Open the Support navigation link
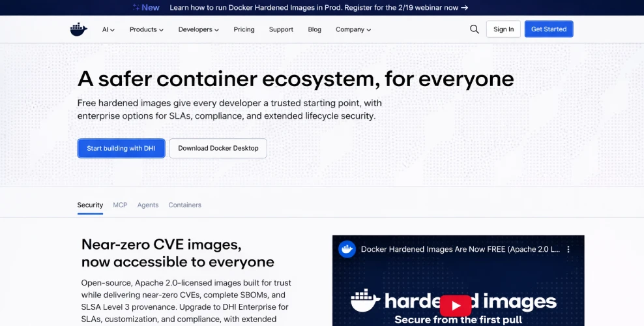Screen dimensions: 644x326 (281, 29)
